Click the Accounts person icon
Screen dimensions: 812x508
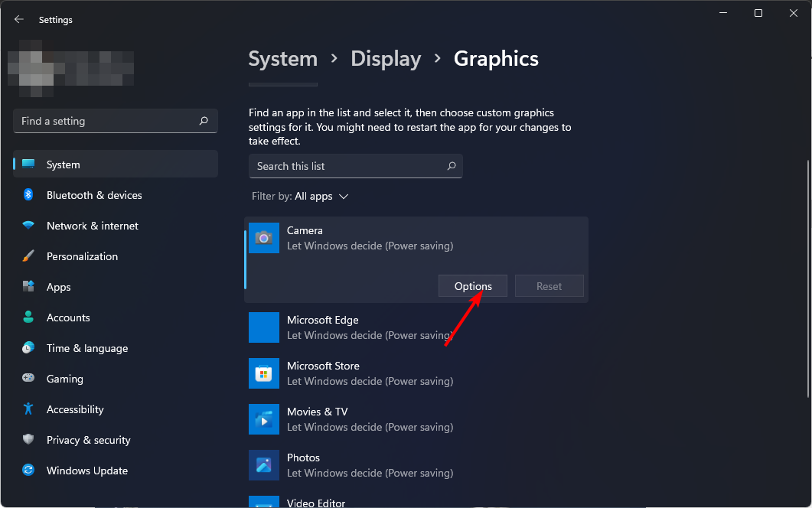pyautogui.click(x=28, y=317)
